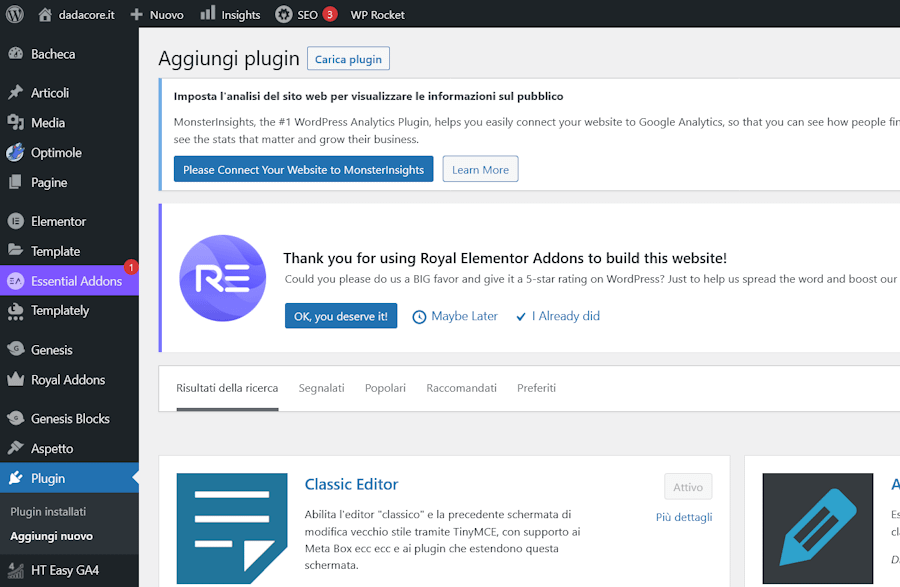The height and width of the screenshot is (587, 900).
Task: Click the Articoli pin icon
Action: pos(15,92)
